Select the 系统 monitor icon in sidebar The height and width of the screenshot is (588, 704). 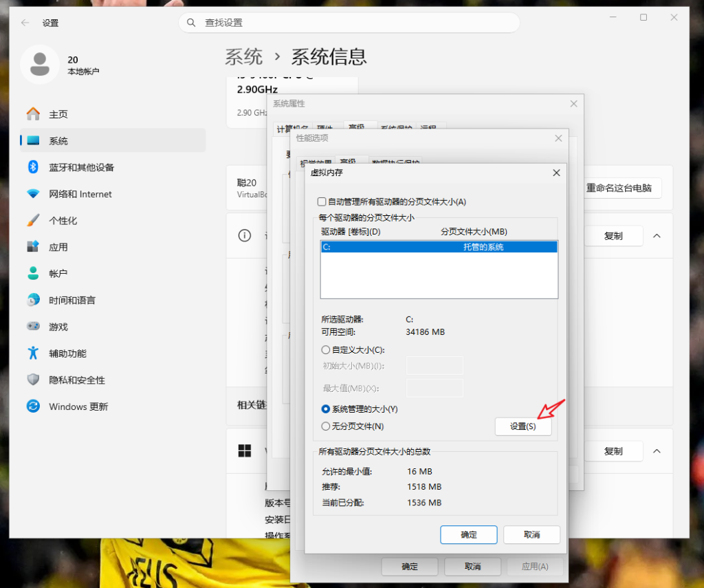point(33,140)
